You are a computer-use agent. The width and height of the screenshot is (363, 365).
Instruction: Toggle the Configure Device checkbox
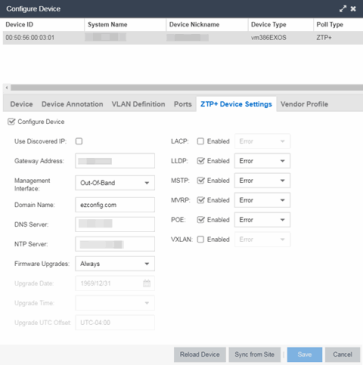11,122
